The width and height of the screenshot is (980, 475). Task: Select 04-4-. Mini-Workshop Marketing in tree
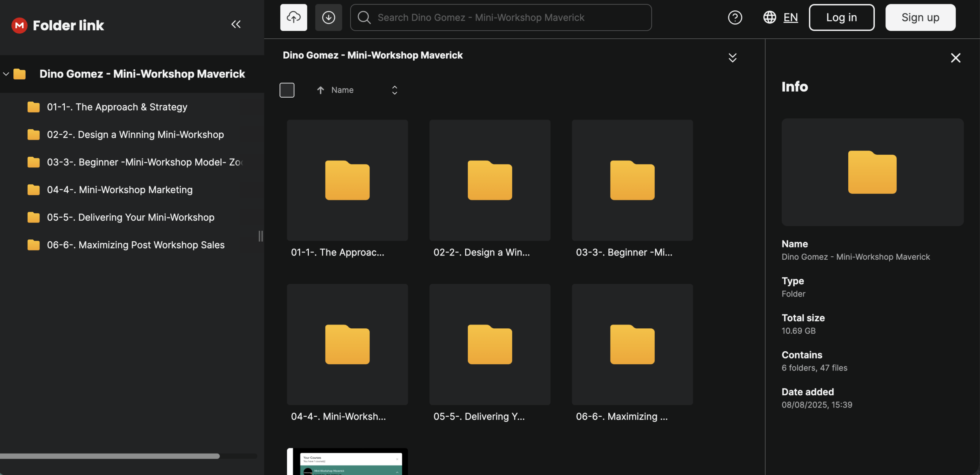119,190
